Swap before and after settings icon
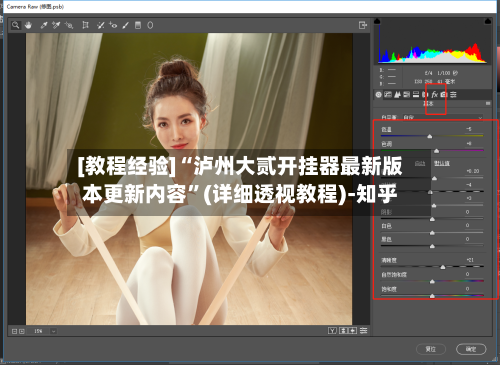 point(343,330)
